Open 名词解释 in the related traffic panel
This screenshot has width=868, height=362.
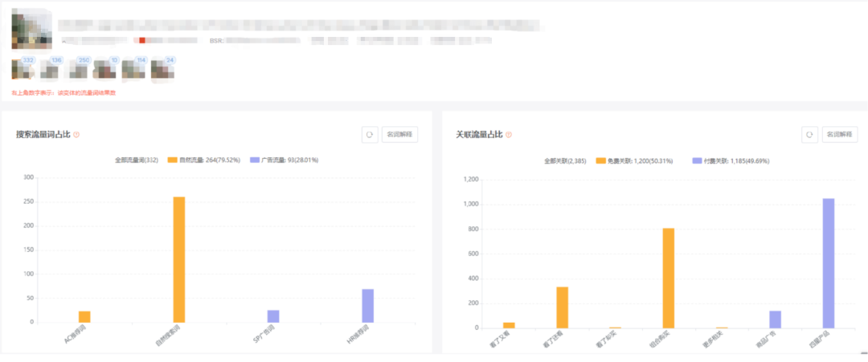click(x=840, y=134)
